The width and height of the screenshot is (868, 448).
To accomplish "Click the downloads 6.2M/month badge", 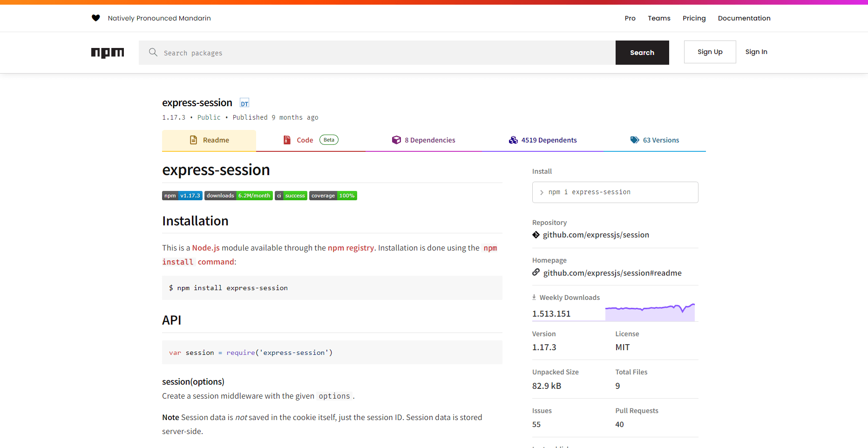I will coord(238,196).
